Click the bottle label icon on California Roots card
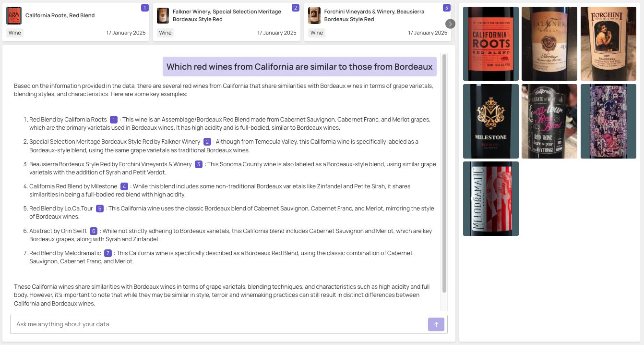This screenshot has height=345, width=644. 14,15
